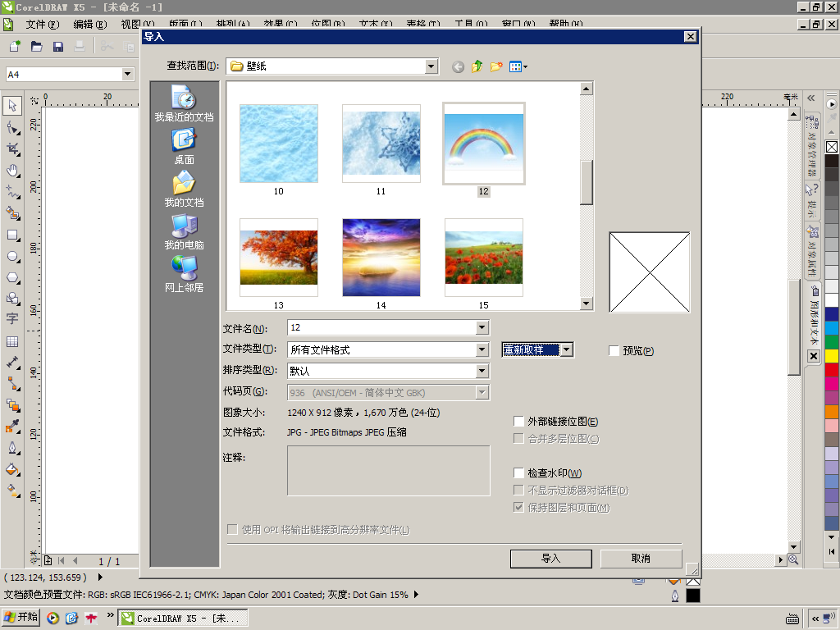This screenshot has width=840, height=630.
Task: Open the Windows 开始 menu
Action: point(21,617)
